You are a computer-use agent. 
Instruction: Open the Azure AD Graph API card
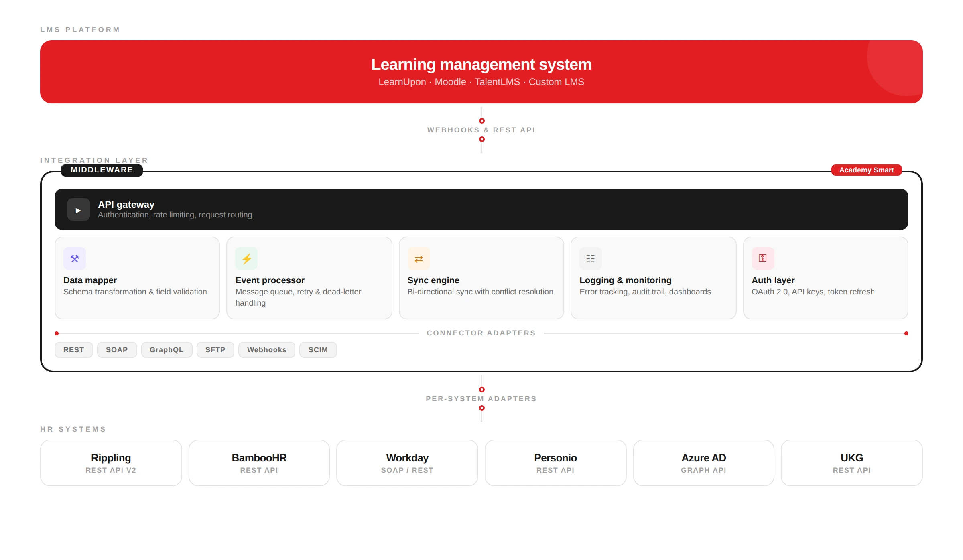click(704, 463)
